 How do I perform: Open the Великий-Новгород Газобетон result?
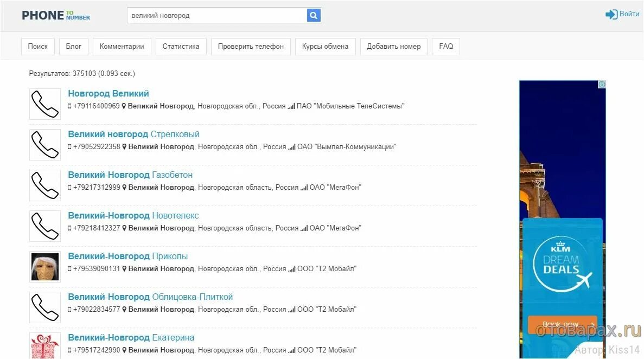(x=130, y=175)
